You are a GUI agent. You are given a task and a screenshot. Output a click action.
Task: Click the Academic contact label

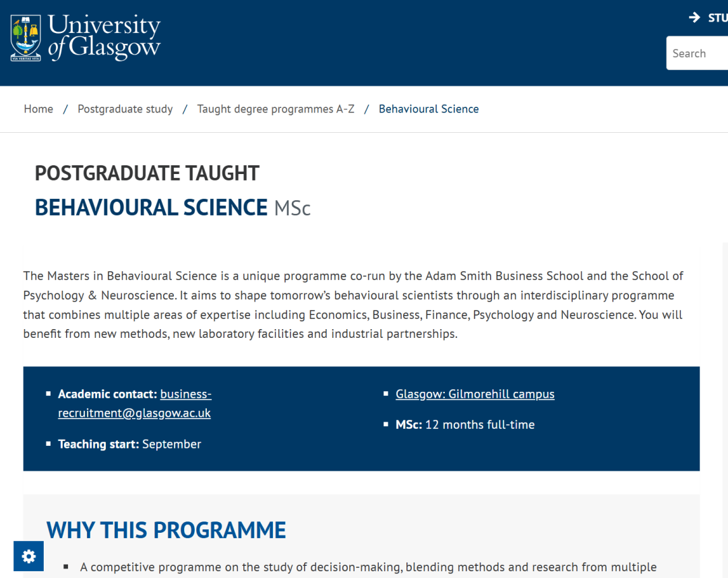(x=107, y=394)
